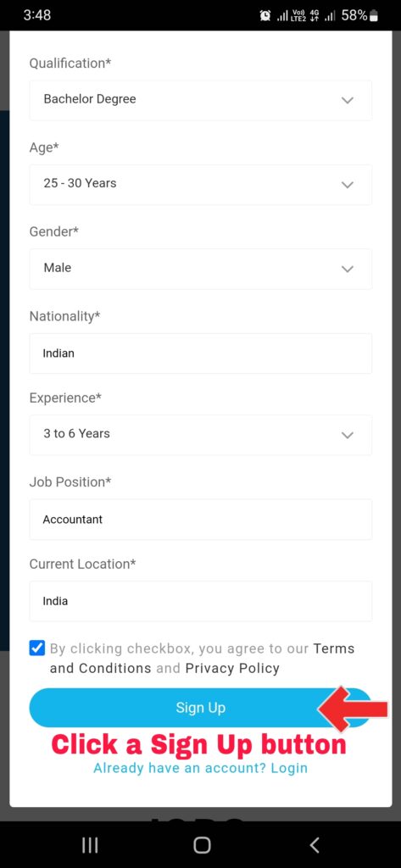Tap the alarm clock status icon
401x868 pixels.
pos(265,15)
